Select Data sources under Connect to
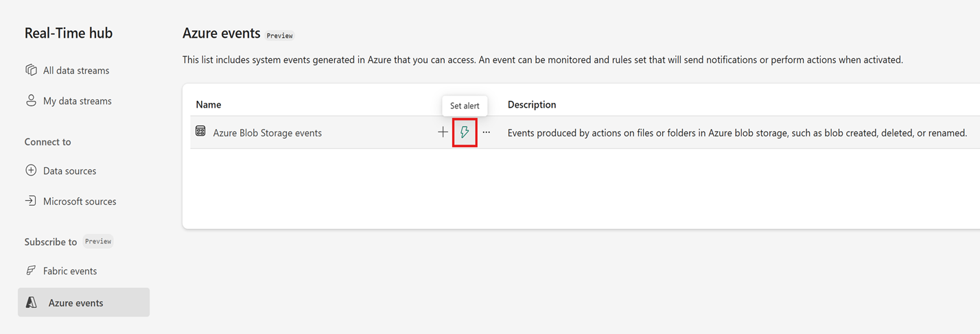This screenshot has height=334, width=980. 69,171
